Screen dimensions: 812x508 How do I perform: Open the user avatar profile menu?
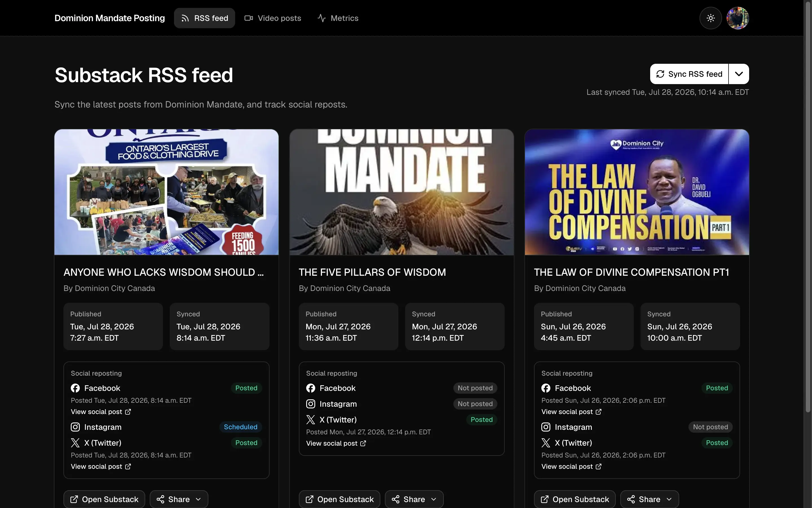[738, 18]
